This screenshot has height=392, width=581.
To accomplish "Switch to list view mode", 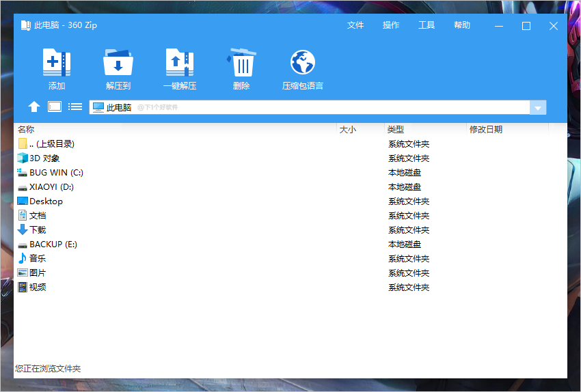I will (75, 107).
